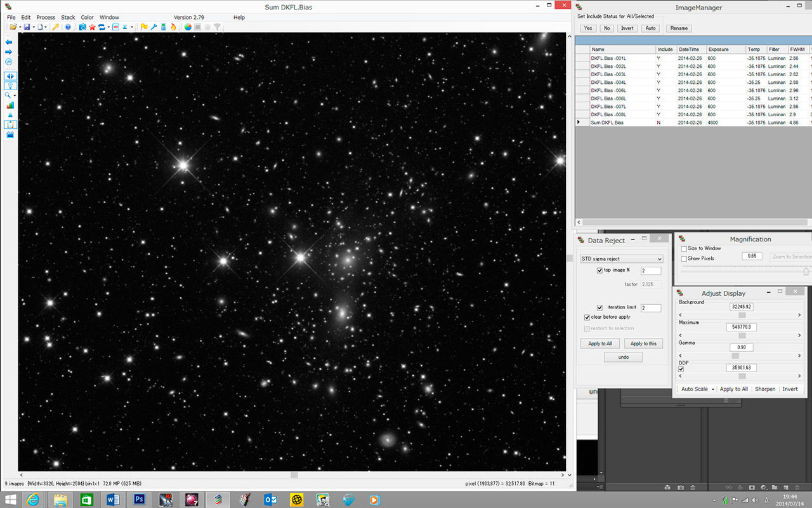Open the Stack menu
Screen dimensions: 812x508
click(x=68, y=17)
